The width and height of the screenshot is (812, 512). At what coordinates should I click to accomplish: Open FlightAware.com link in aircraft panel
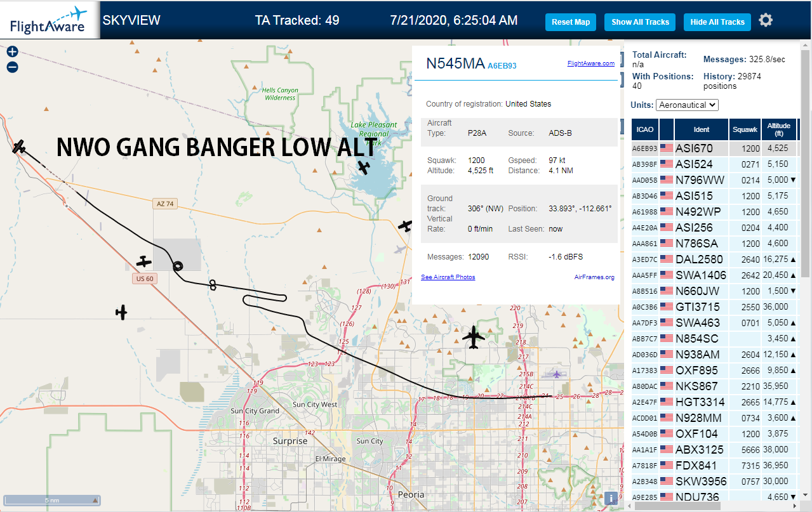pyautogui.click(x=590, y=63)
